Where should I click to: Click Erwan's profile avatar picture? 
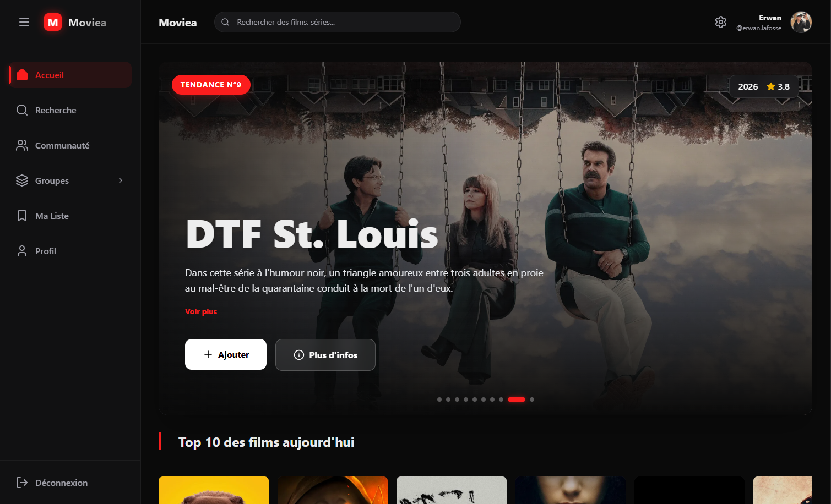(801, 23)
